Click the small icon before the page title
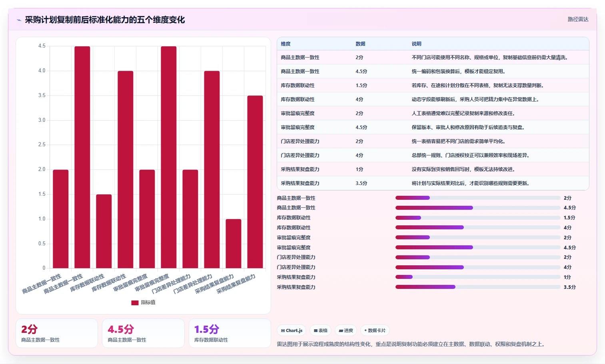Screen dimensions: 605x364 (x=19, y=20)
